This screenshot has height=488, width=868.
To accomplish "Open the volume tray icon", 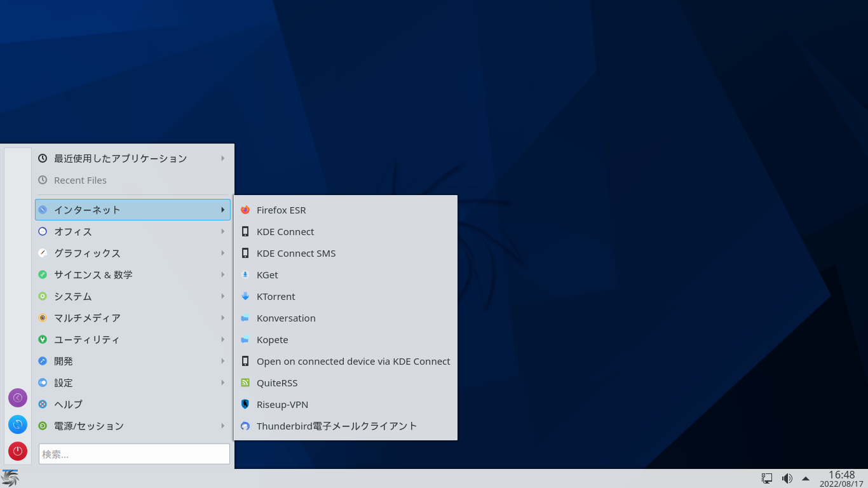I will click(787, 478).
